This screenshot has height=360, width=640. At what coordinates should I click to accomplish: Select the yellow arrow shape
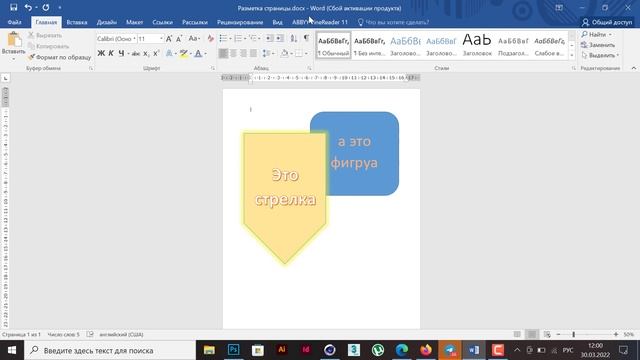click(284, 198)
